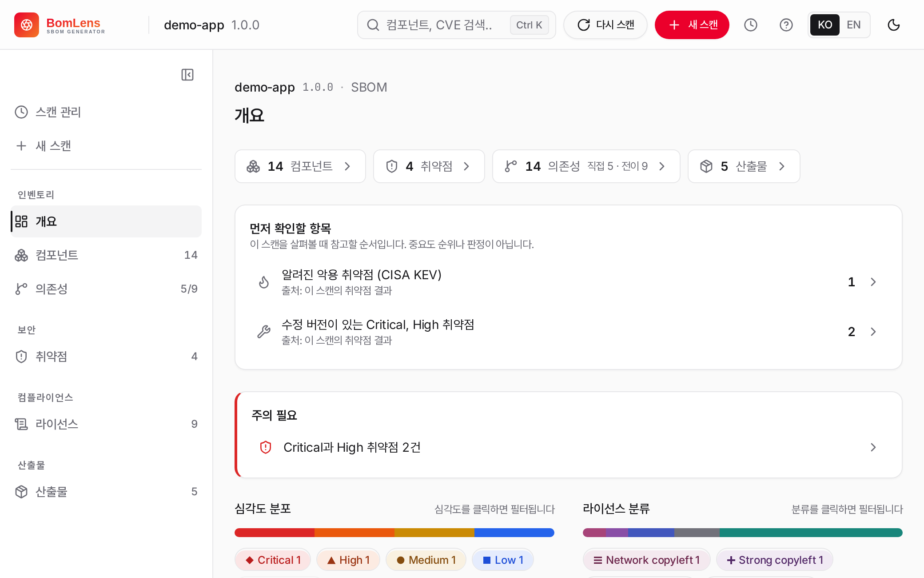Click the cube icon in 산출물 card
The height and width of the screenshot is (578, 924).
tap(706, 166)
